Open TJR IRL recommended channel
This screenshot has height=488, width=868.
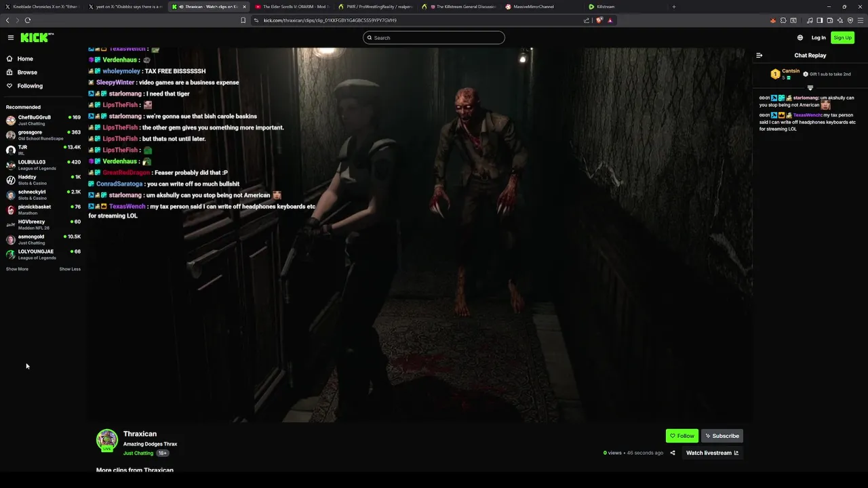[42, 150]
